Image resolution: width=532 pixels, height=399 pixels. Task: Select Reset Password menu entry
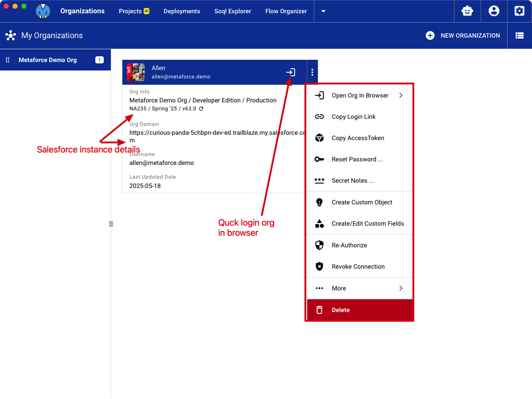[x=360, y=159]
